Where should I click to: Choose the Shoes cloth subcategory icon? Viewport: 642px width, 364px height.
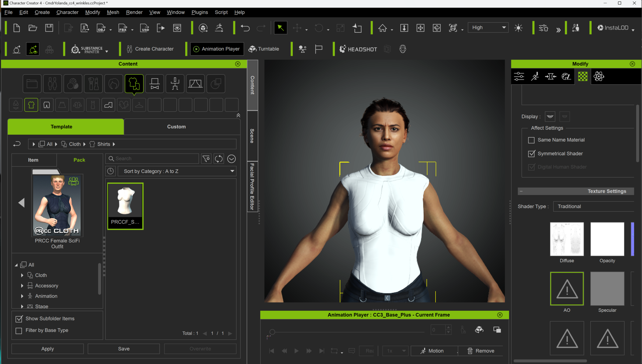tap(108, 105)
